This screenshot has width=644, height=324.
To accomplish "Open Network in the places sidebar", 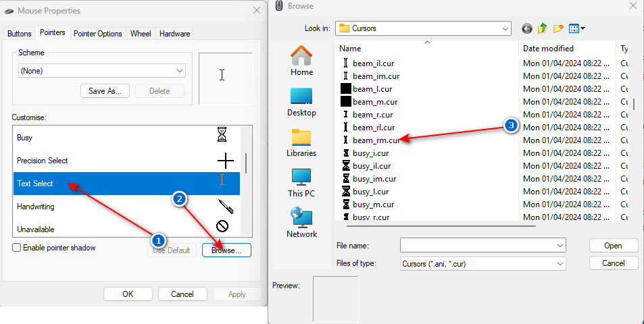I will click(x=301, y=223).
